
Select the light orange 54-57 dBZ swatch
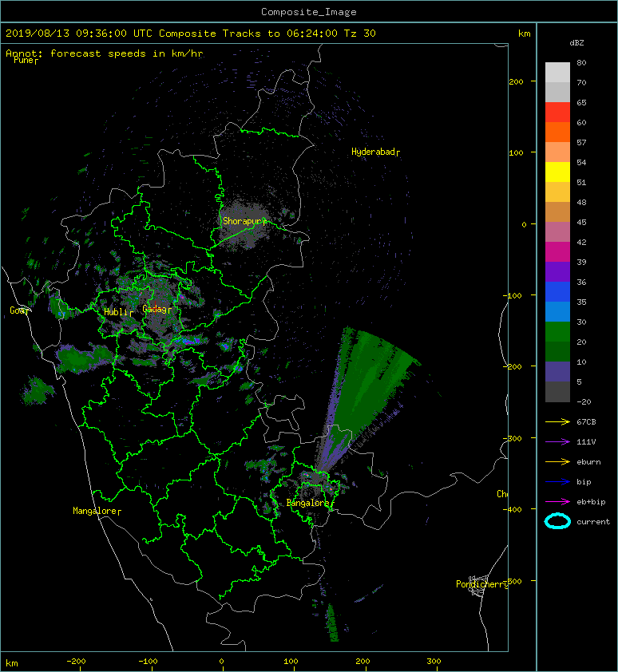(557, 152)
